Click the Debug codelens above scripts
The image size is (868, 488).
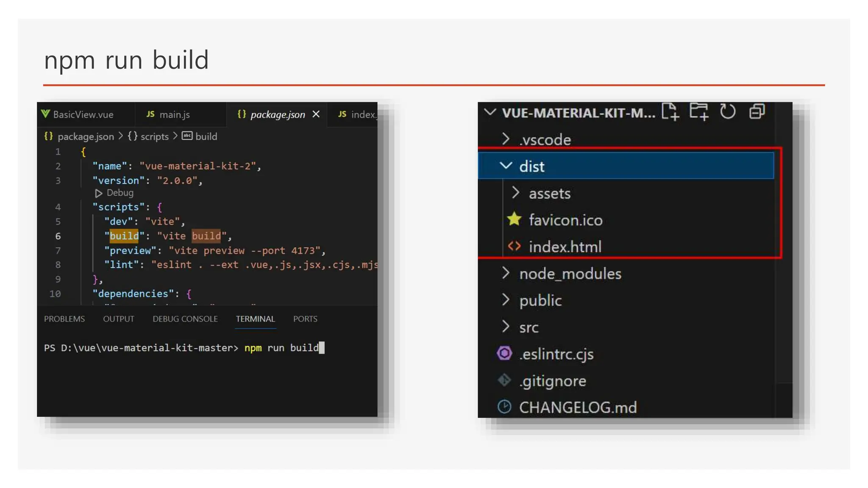120,193
